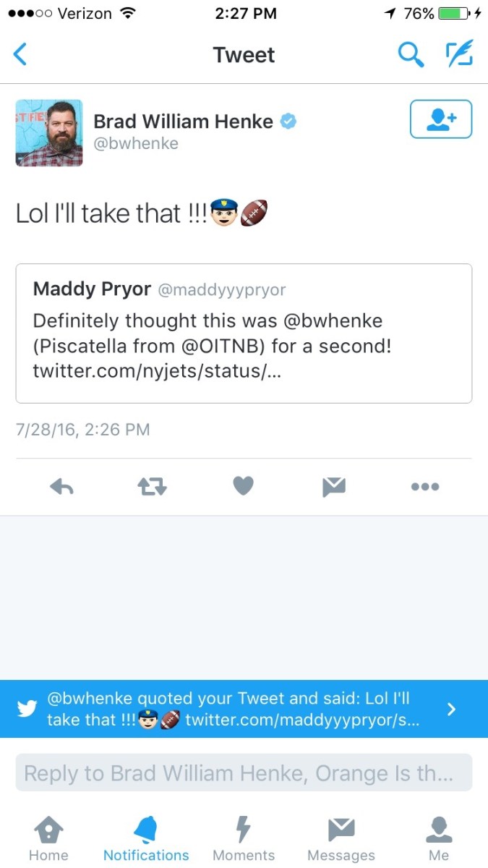Viewport: 488px width, 868px height.
Task: Open the quoted Maddy Pryor tweet
Action: pos(244,333)
